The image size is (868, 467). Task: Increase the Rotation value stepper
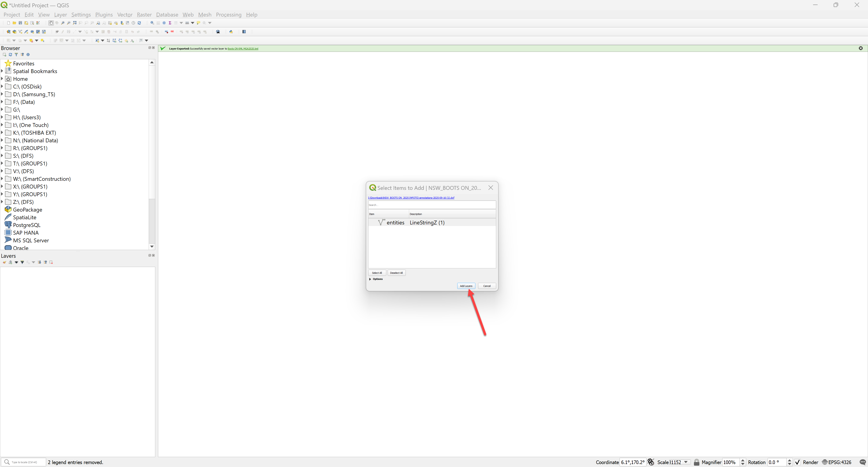(x=789, y=460)
